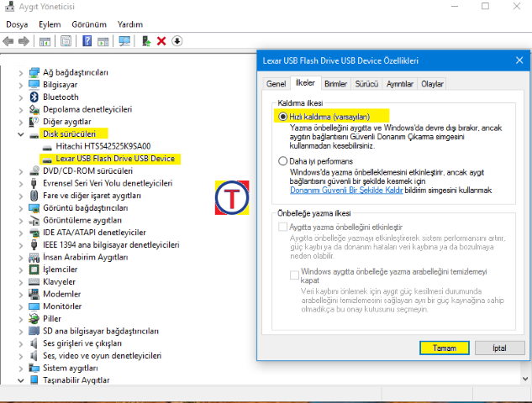Click the Update driver toolbar icon
Image resolution: width=532 pixels, height=403 pixels.
146,41
